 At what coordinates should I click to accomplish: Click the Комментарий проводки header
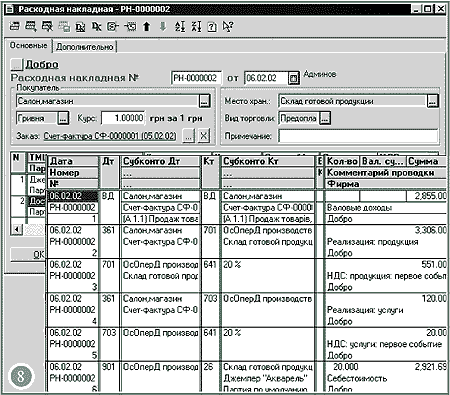[x=386, y=173]
